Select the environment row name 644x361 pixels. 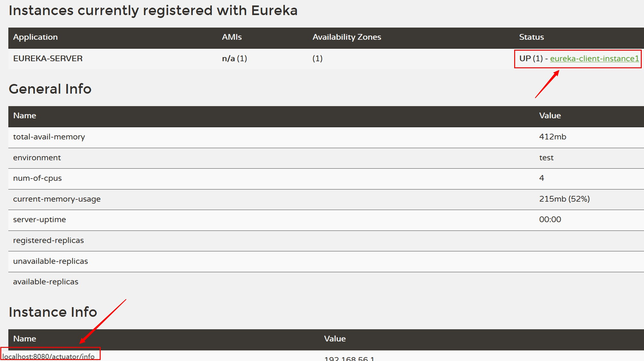pos(37,158)
